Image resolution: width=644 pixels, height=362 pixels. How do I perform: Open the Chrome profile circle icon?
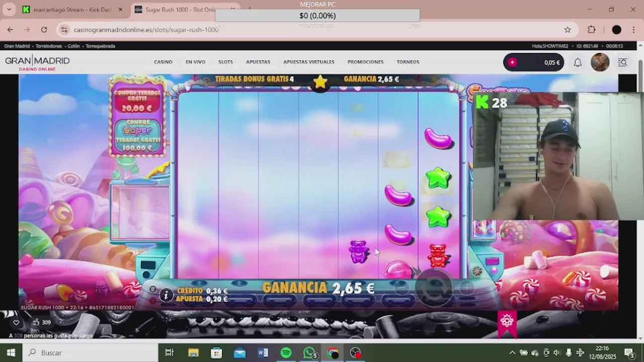[x=616, y=30]
